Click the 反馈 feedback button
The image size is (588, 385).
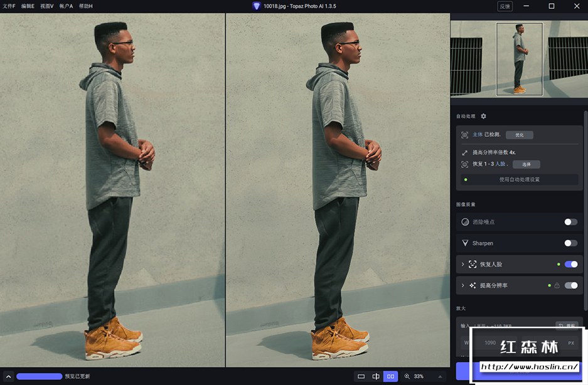pos(505,6)
